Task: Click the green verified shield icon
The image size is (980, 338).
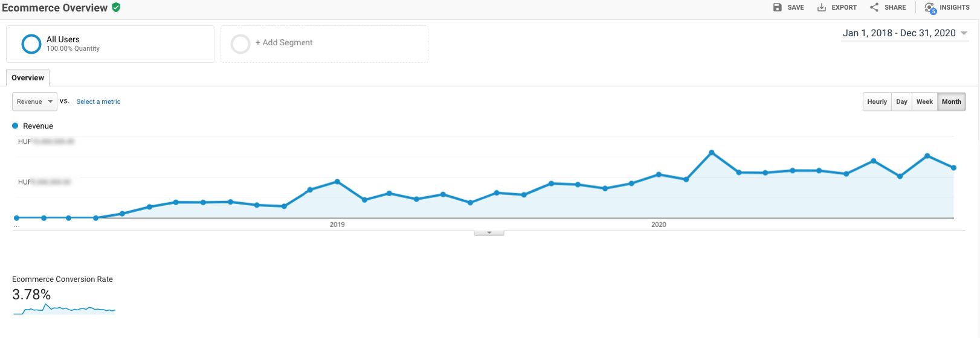Action: click(116, 7)
